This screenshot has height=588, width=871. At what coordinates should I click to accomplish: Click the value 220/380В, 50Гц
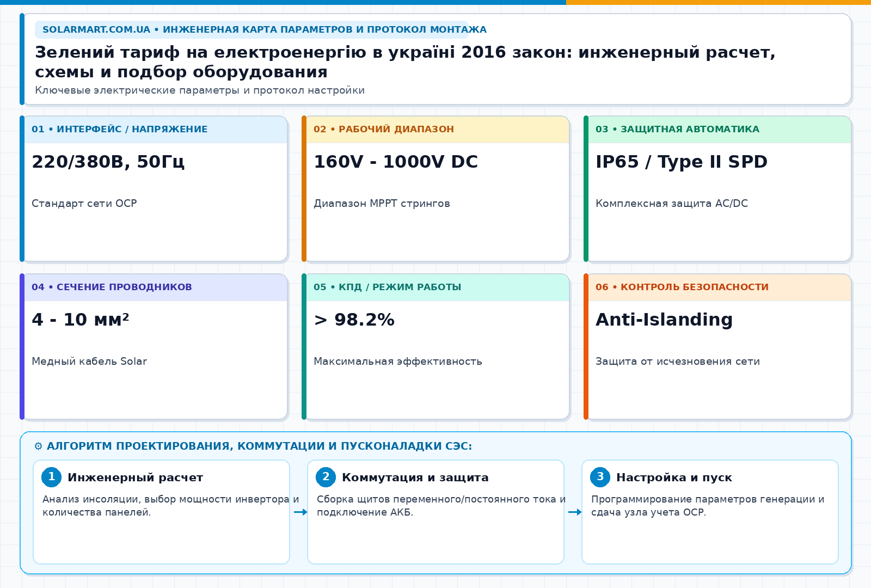[x=108, y=162]
